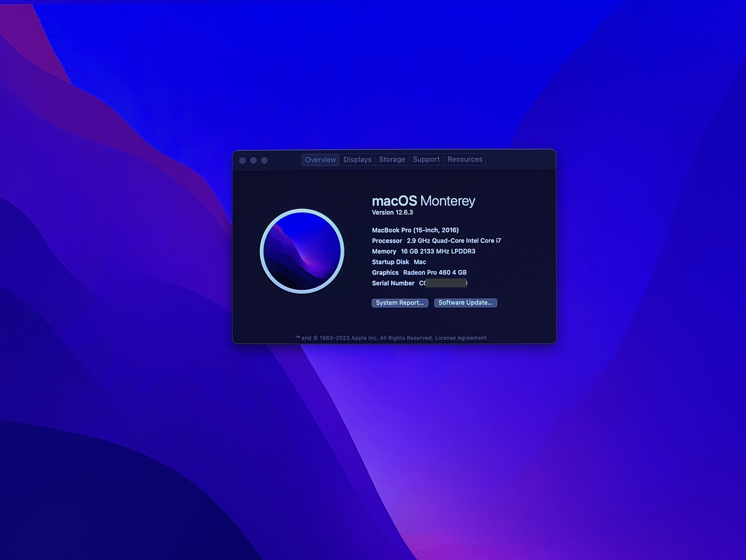The image size is (746, 560).
Task: Click the "Graphics" label
Action: tap(385, 272)
